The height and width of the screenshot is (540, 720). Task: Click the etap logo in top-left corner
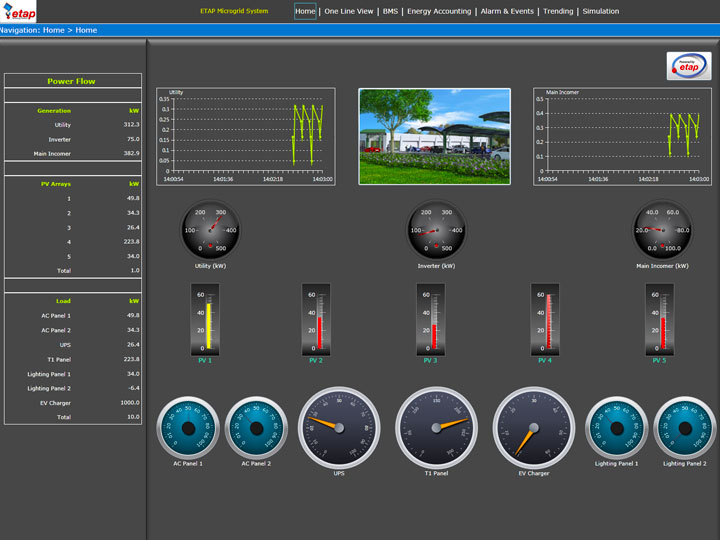[x=21, y=12]
